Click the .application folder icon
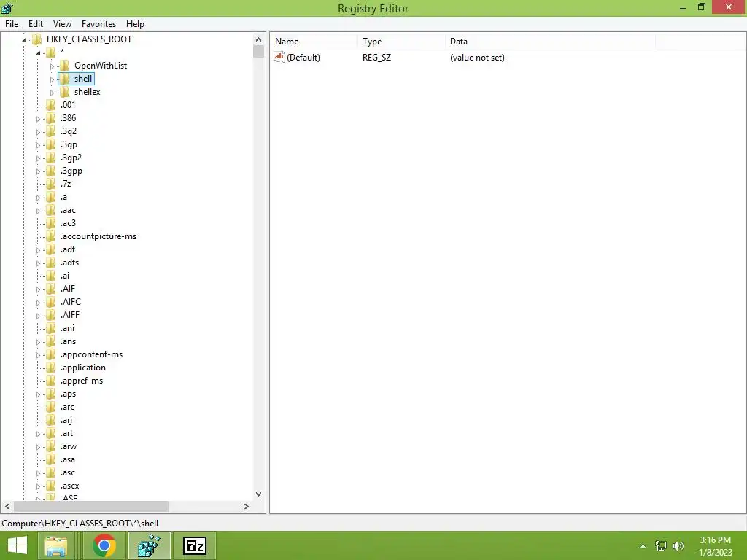This screenshot has width=747, height=560. [x=50, y=367]
